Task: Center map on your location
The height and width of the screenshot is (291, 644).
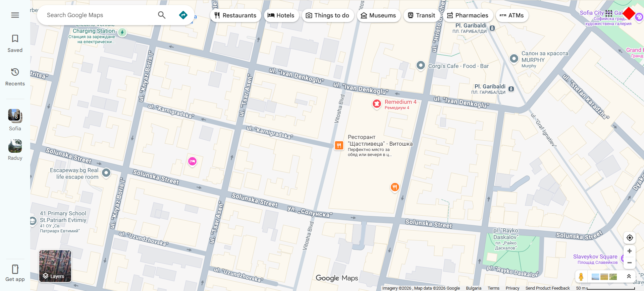Action: pyautogui.click(x=630, y=238)
